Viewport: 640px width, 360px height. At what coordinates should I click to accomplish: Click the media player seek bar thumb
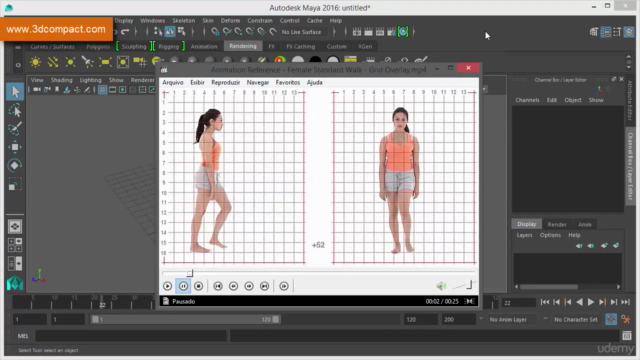tap(190, 273)
